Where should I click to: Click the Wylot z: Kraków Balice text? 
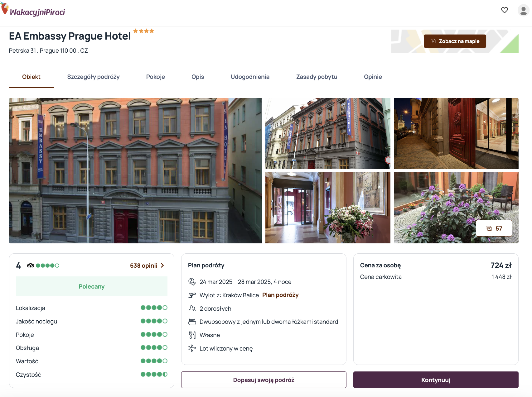coord(229,295)
